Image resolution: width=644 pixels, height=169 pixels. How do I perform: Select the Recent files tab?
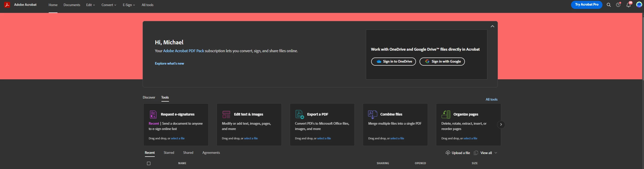click(x=150, y=153)
